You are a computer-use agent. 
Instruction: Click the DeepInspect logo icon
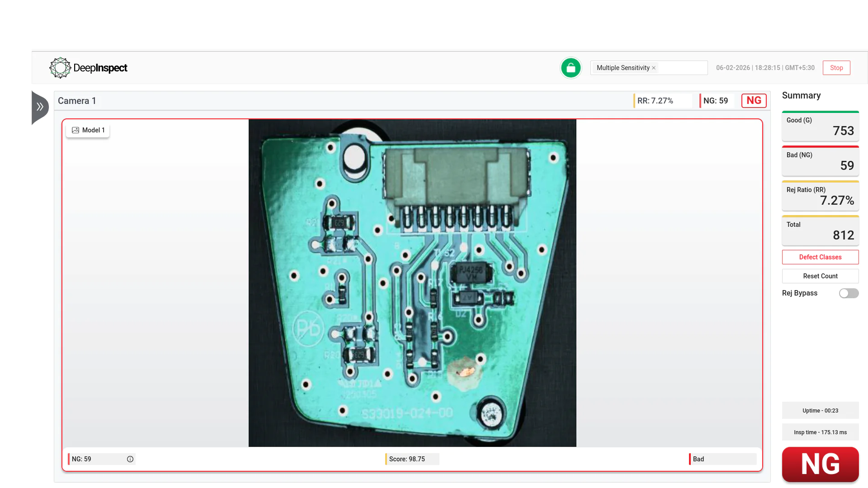tap(60, 68)
